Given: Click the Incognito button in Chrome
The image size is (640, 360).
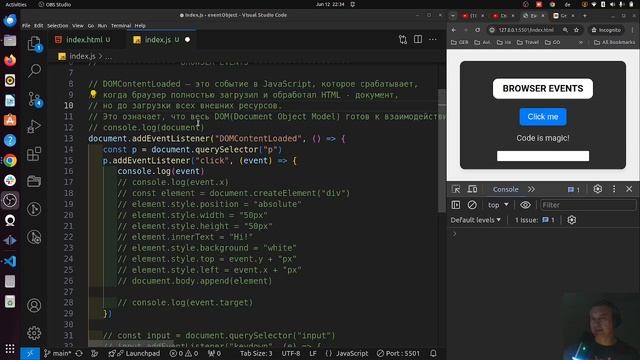Looking at the screenshot, I should click(607, 30).
